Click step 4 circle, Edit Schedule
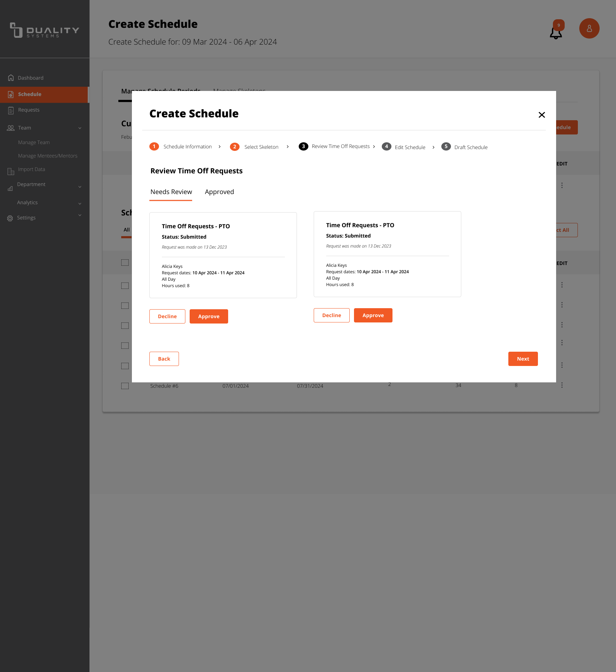The height and width of the screenshot is (672, 616). 386,146
